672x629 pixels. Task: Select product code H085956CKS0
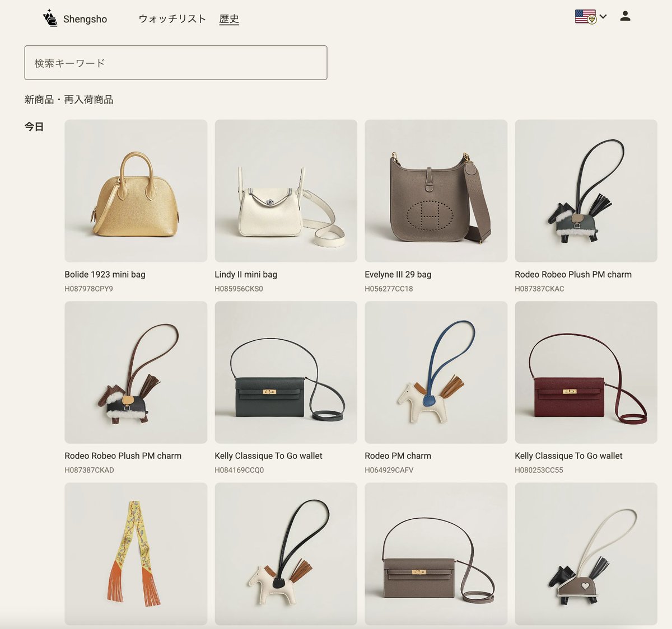coord(239,289)
